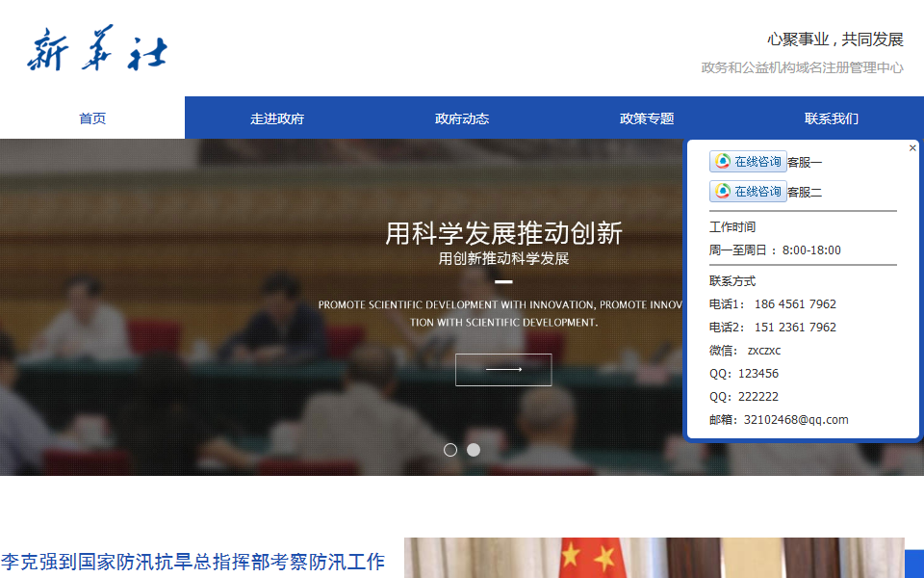Switch to the second carousel slide dot

pos(474,450)
